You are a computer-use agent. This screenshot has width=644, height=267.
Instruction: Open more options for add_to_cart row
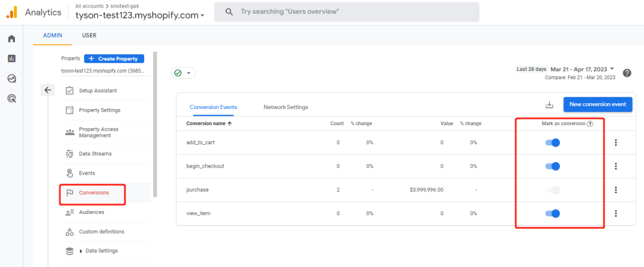point(615,142)
